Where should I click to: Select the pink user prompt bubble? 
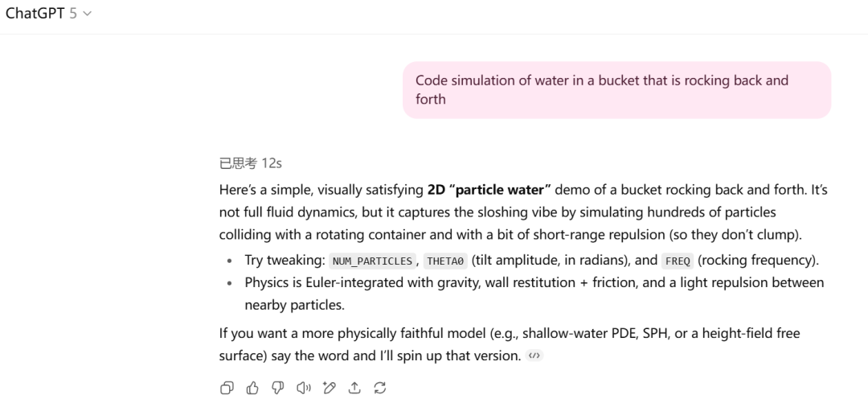pos(616,89)
